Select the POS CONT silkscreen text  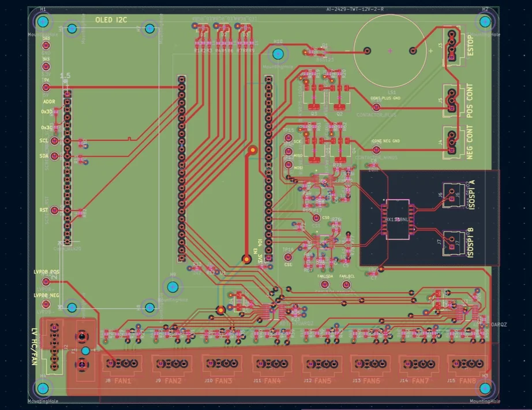[470, 100]
